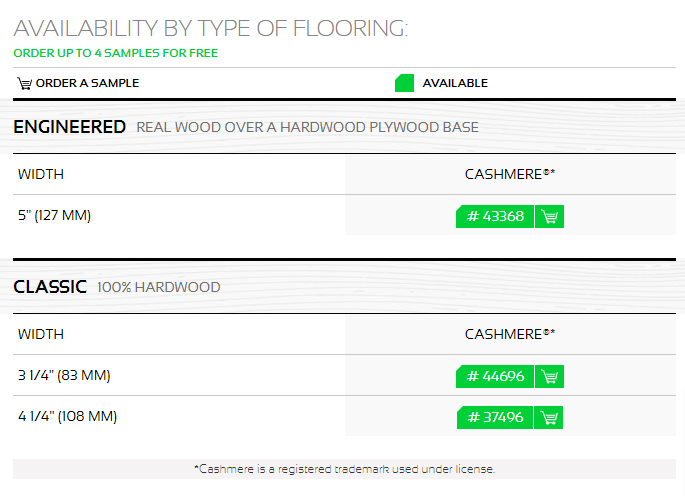Select the 5" (127 MM) width row
The width and height of the screenshot is (685, 496).
coord(344,215)
